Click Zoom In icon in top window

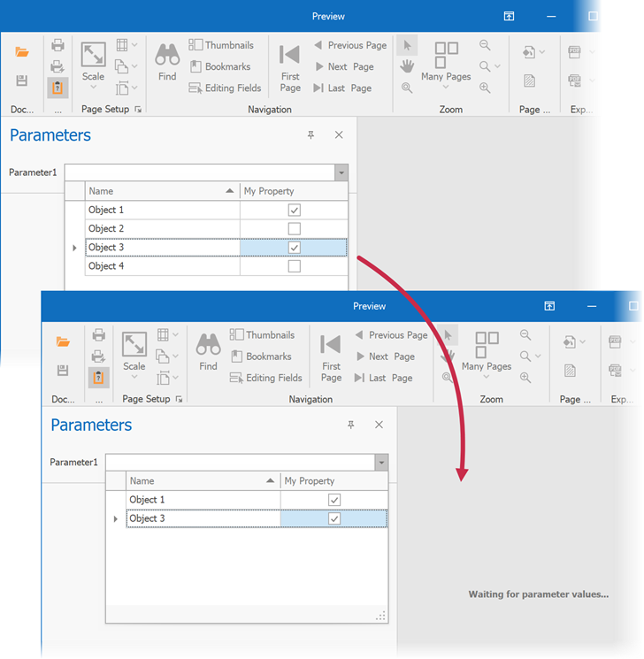pos(485,88)
